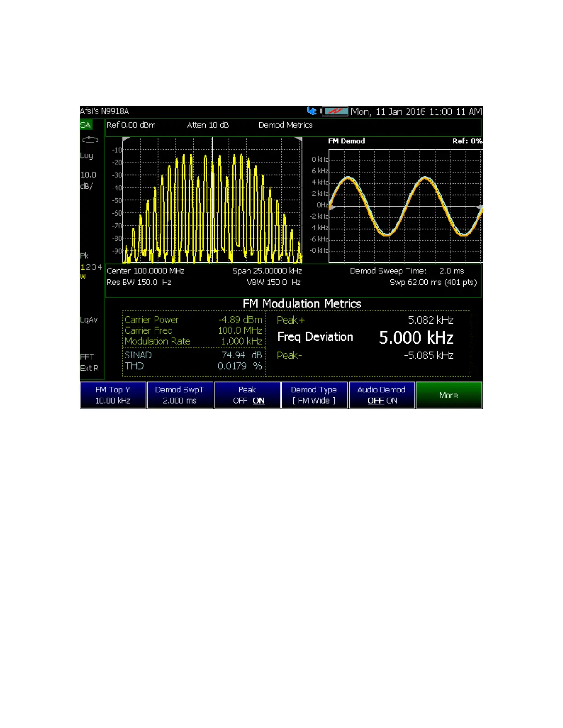Click the sweep loop icon under SA
The width and height of the screenshot is (563, 728).
click(x=90, y=140)
